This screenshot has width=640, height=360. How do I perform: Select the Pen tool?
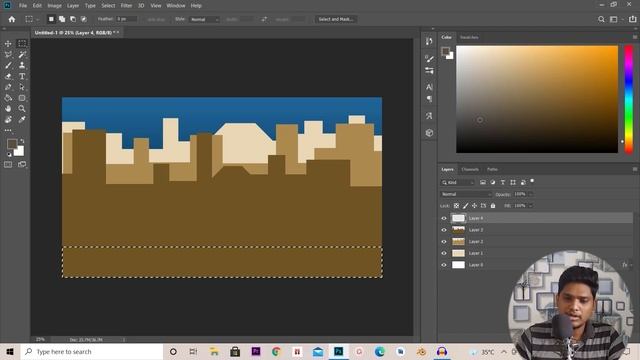(x=8, y=87)
